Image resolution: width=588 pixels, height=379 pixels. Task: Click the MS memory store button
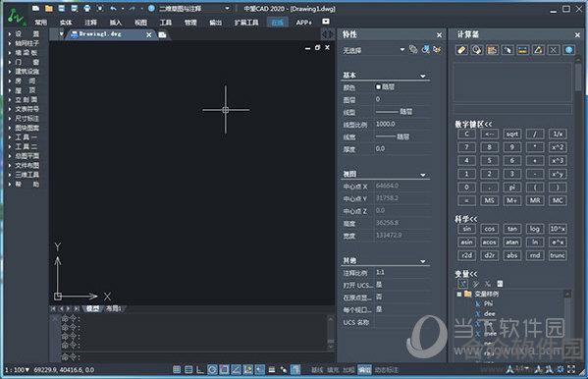coord(490,200)
